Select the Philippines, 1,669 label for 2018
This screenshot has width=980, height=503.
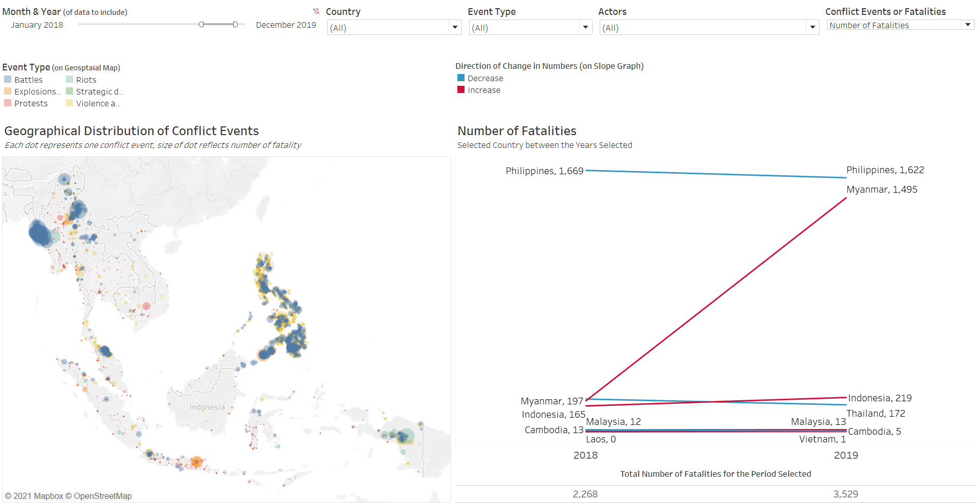(x=544, y=171)
